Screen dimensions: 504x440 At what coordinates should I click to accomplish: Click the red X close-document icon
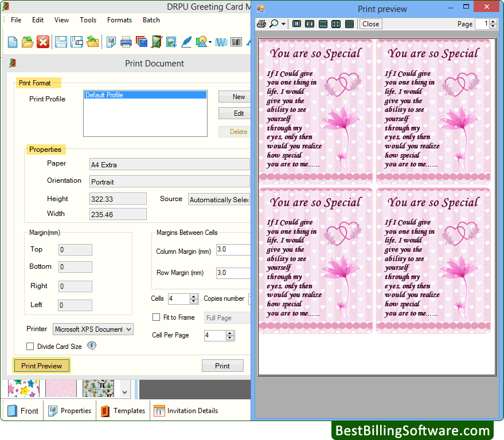[x=43, y=42]
